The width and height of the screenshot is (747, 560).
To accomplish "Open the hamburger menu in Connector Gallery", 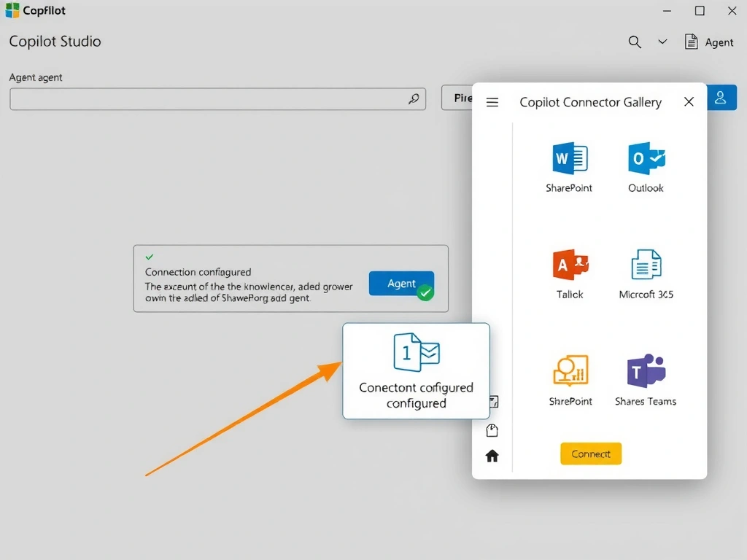I will coord(492,102).
